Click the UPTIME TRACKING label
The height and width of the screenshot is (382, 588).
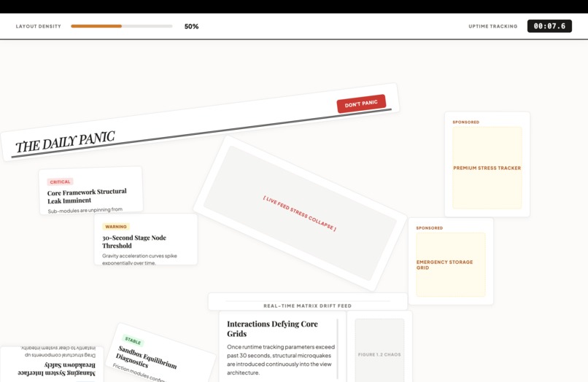[492, 26]
